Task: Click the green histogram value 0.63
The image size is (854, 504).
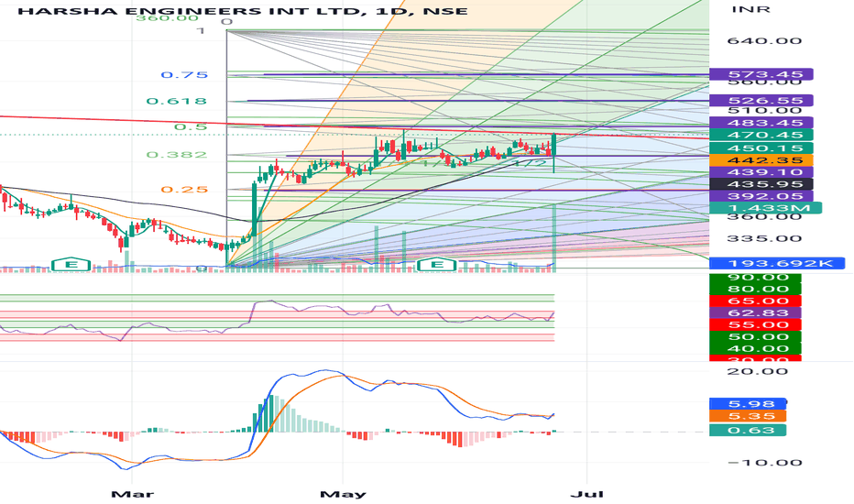Action: click(748, 431)
